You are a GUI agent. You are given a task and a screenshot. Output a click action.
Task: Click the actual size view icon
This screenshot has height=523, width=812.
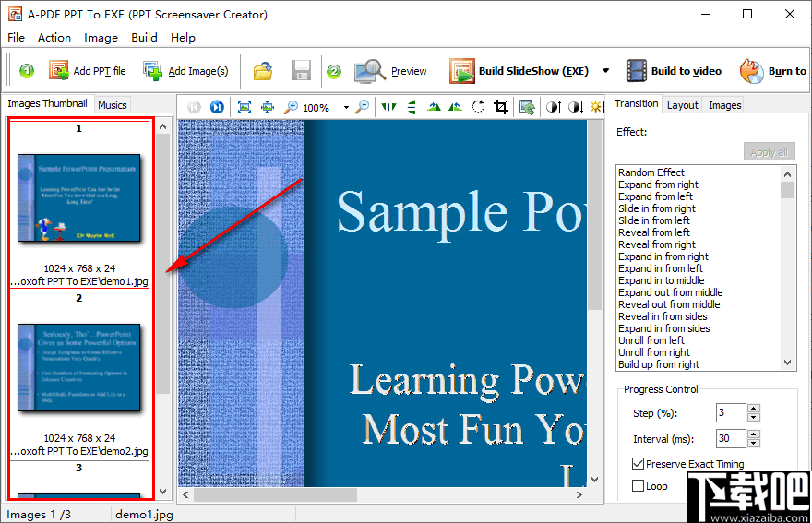268,107
